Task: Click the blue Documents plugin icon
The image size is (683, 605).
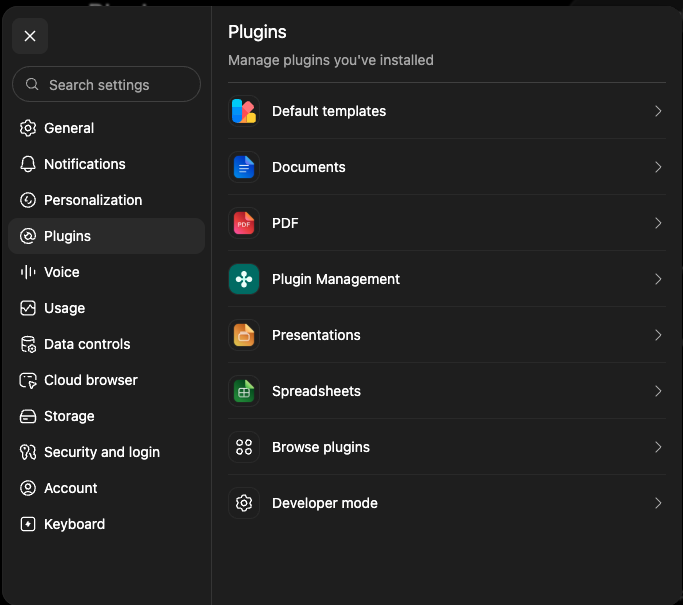Action: tap(244, 167)
